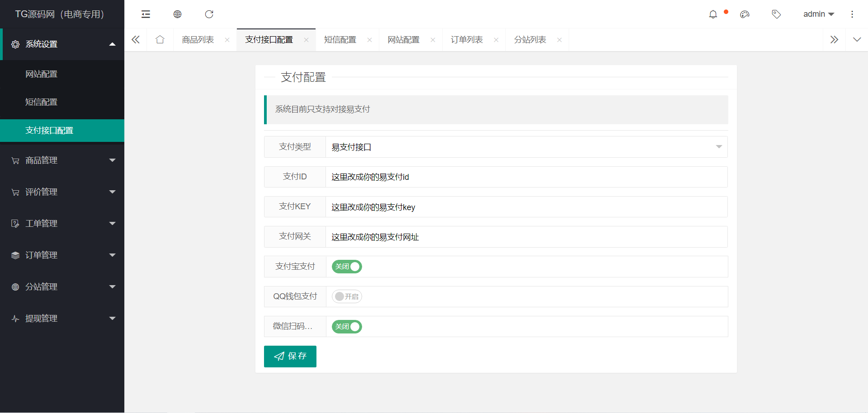Toggle the 微信扫码 payment switch
This screenshot has width=868, height=413.
347,327
